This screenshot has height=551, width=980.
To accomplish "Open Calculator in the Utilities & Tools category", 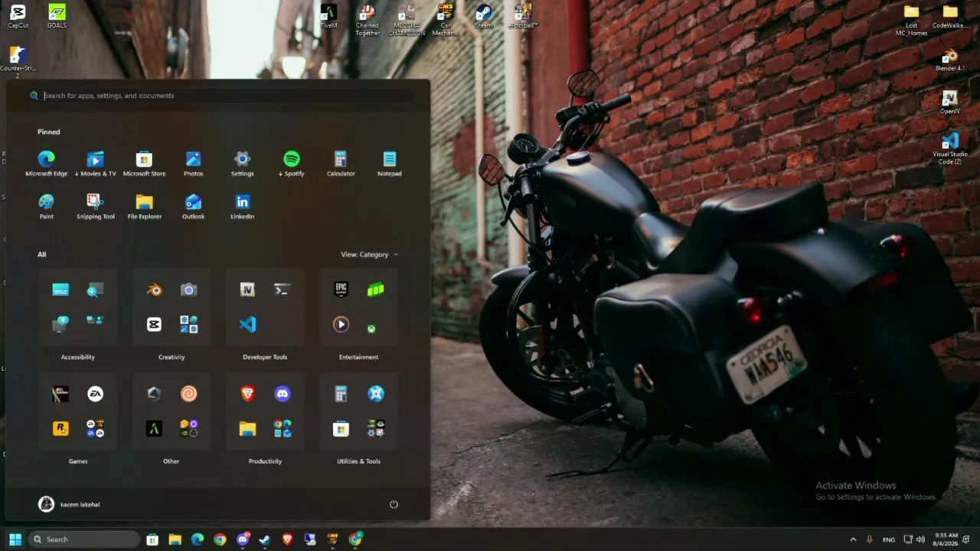I will point(341,393).
